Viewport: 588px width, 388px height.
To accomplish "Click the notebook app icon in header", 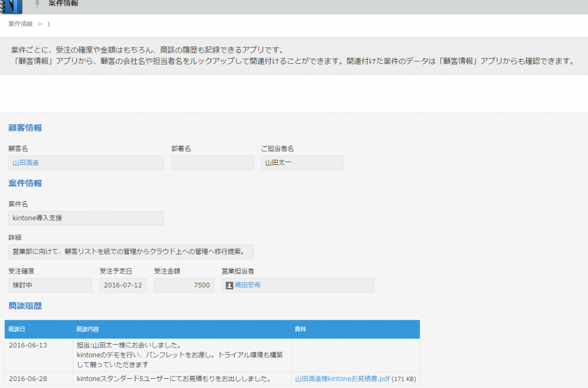I will 11,6.
